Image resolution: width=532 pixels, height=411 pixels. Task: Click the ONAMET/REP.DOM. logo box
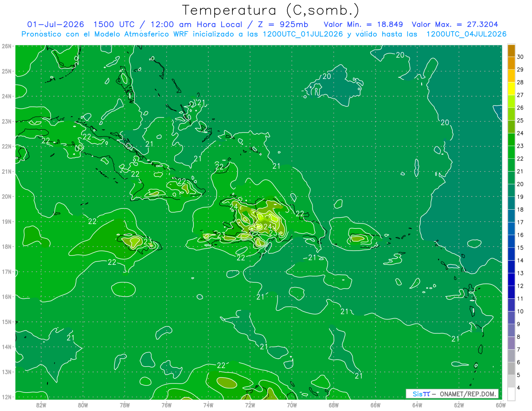click(x=452, y=394)
